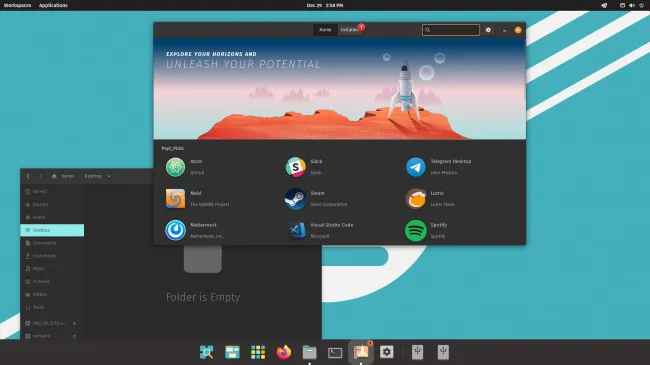Open the applications grid icon in dock

point(258,352)
